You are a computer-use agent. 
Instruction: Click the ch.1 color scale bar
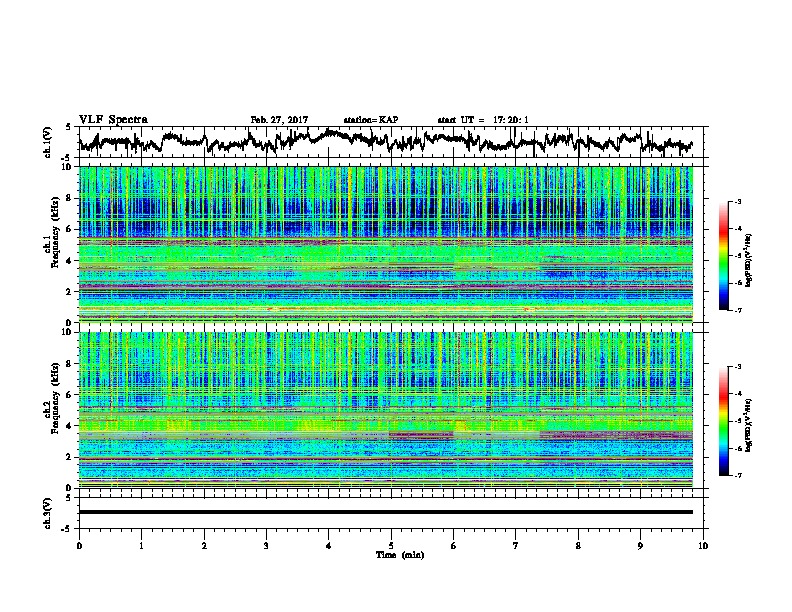pyautogui.click(x=723, y=256)
